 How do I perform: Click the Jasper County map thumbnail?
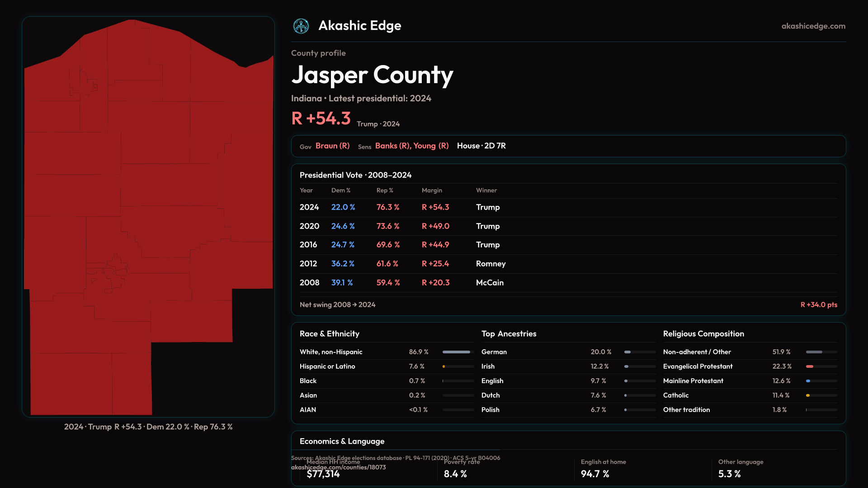pos(148,217)
